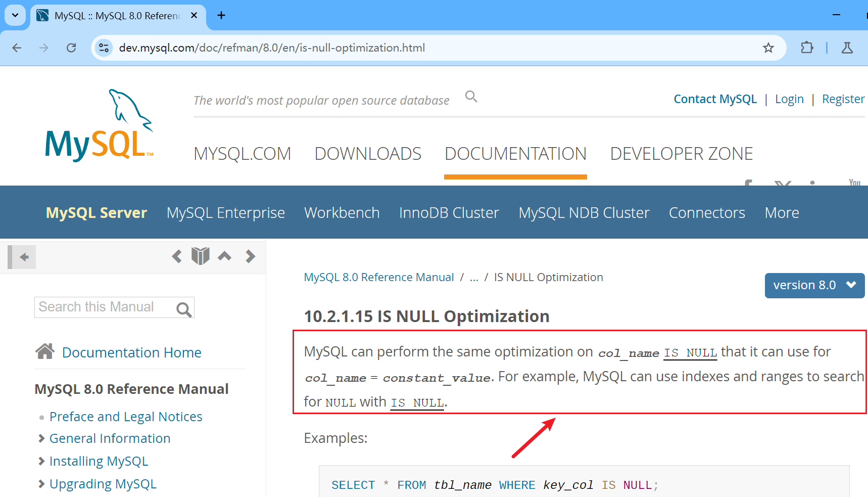Open General Information section
The height and width of the screenshot is (497, 868).
(110, 438)
